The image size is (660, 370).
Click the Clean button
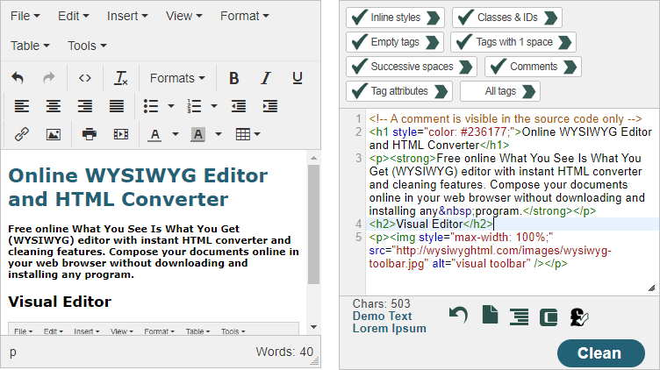click(x=601, y=353)
